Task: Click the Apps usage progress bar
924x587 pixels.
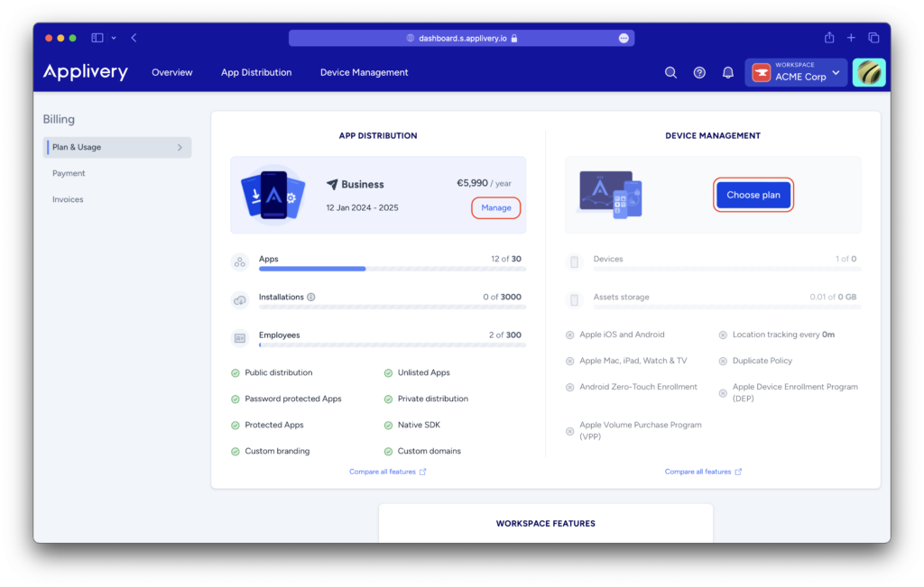Action: pyautogui.click(x=392, y=269)
